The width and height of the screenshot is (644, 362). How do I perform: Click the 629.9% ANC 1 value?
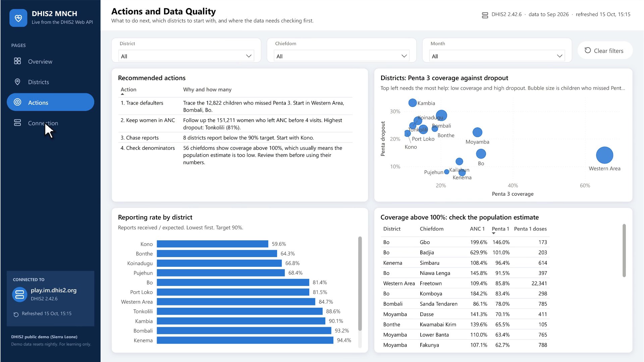478,252
